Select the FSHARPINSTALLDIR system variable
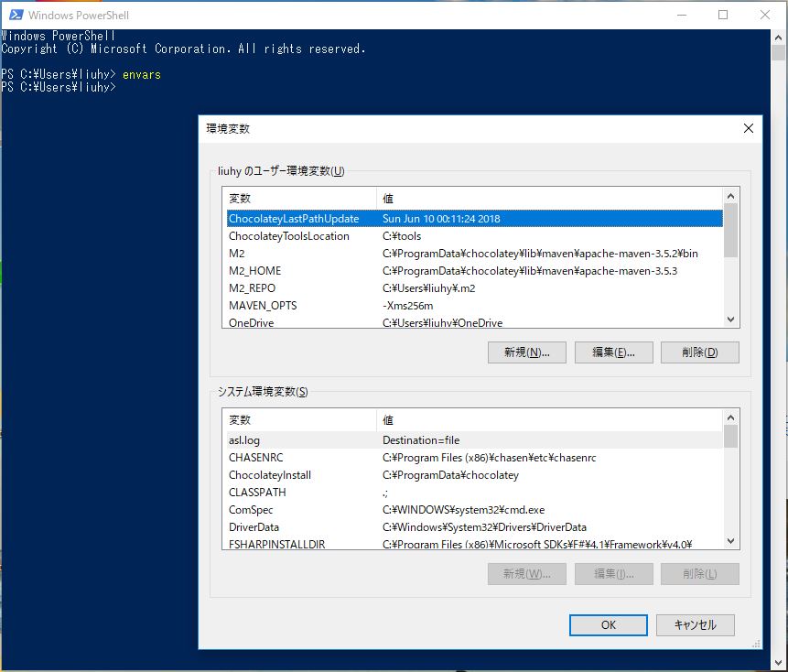 474,544
